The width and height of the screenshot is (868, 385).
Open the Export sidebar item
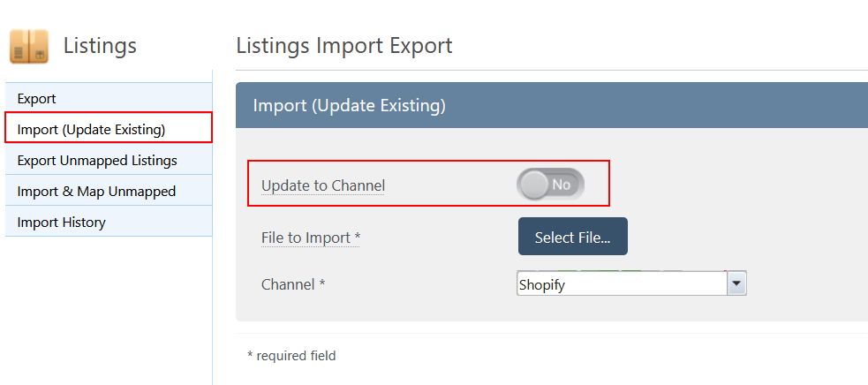tap(109, 99)
